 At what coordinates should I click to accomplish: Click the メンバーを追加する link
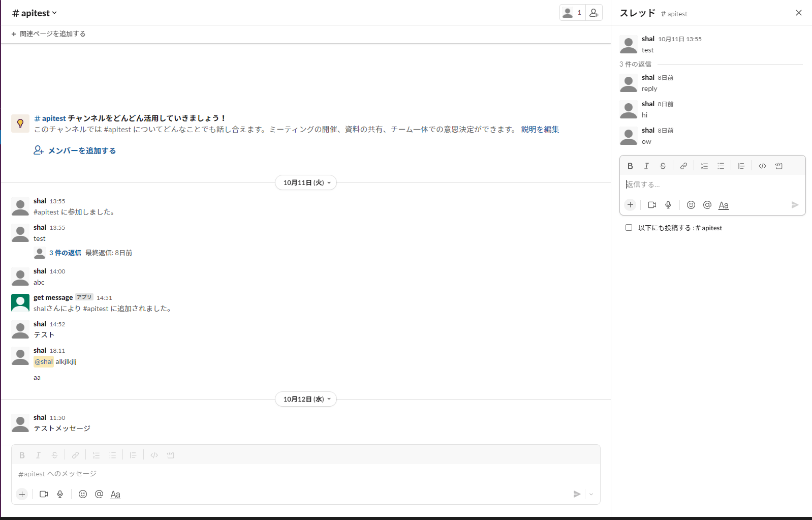click(75, 150)
